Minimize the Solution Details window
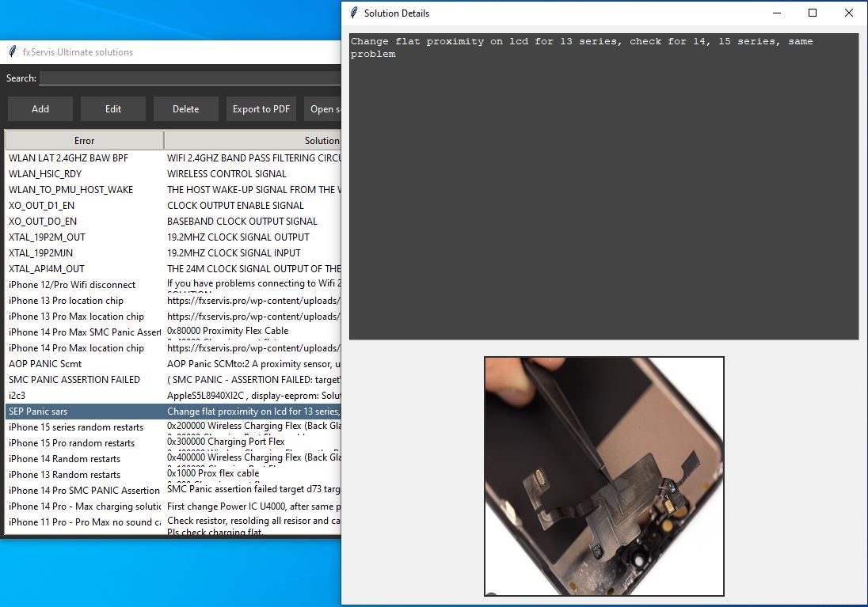Screen dimensions: 868x607 click(777, 13)
